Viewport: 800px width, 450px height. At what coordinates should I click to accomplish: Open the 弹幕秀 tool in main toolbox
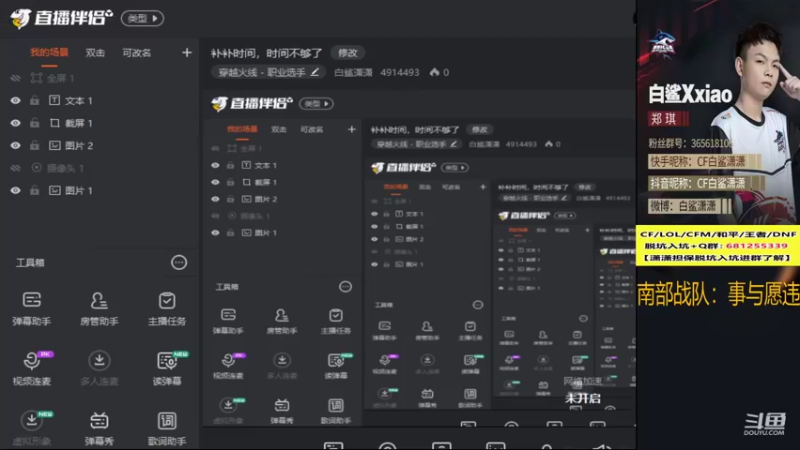point(99,428)
